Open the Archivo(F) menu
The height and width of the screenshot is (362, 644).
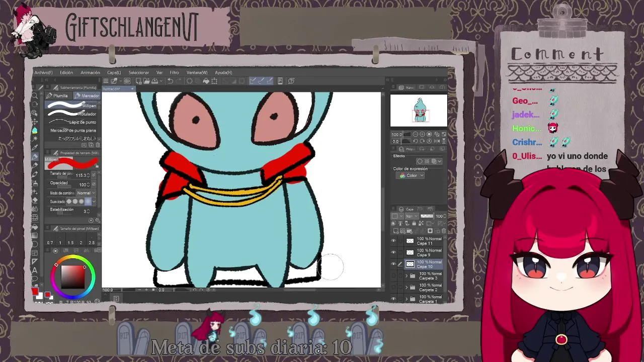43,72
